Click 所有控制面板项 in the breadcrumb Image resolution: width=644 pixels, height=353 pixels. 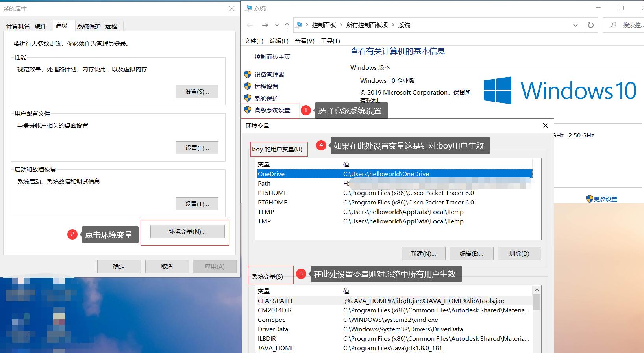(367, 25)
